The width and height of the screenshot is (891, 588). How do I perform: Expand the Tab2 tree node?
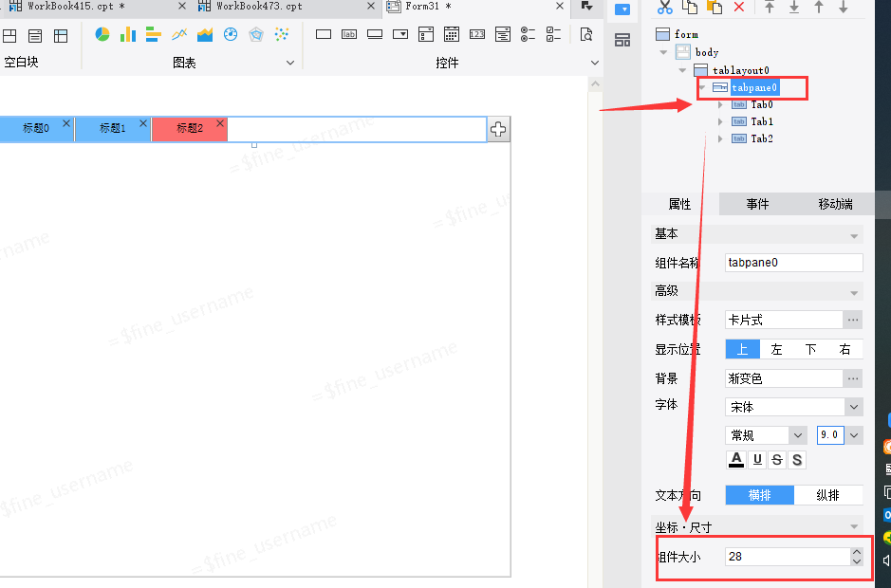pyautogui.click(x=720, y=138)
